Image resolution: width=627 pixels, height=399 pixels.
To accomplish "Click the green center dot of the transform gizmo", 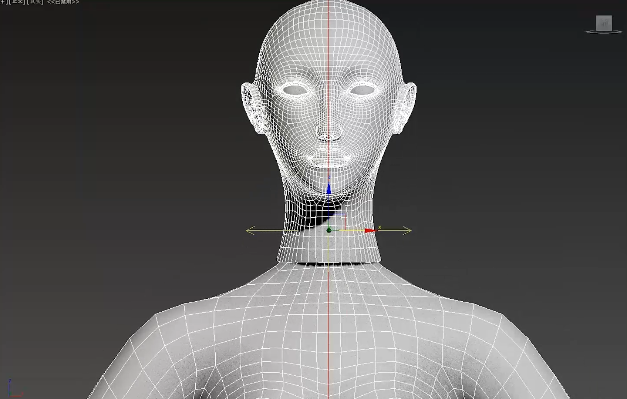I will pyautogui.click(x=329, y=230).
